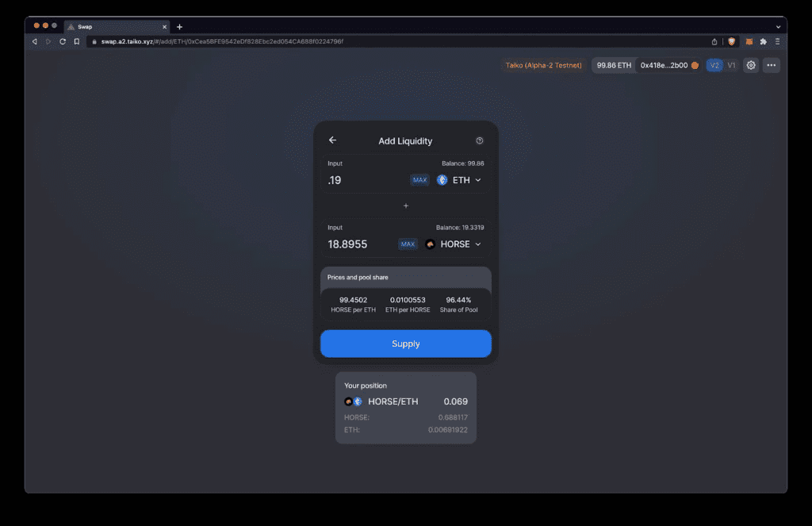This screenshot has height=526, width=812.
Task: Click the orange wallet status icon
Action: pos(695,65)
